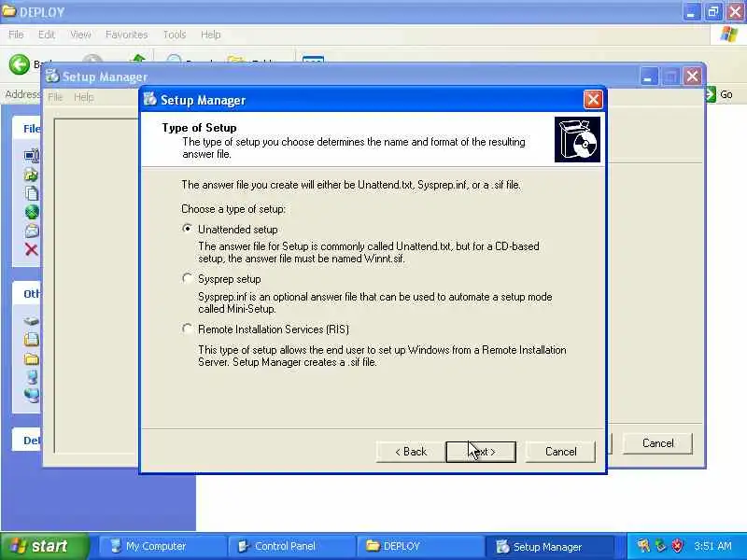Click the green globe publish icon in sidebar

click(x=32, y=212)
